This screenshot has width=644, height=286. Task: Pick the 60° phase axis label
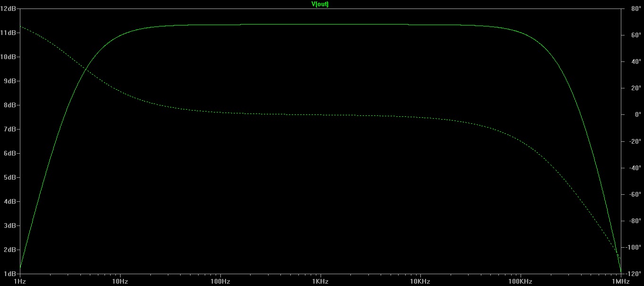[x=635, y=35]
